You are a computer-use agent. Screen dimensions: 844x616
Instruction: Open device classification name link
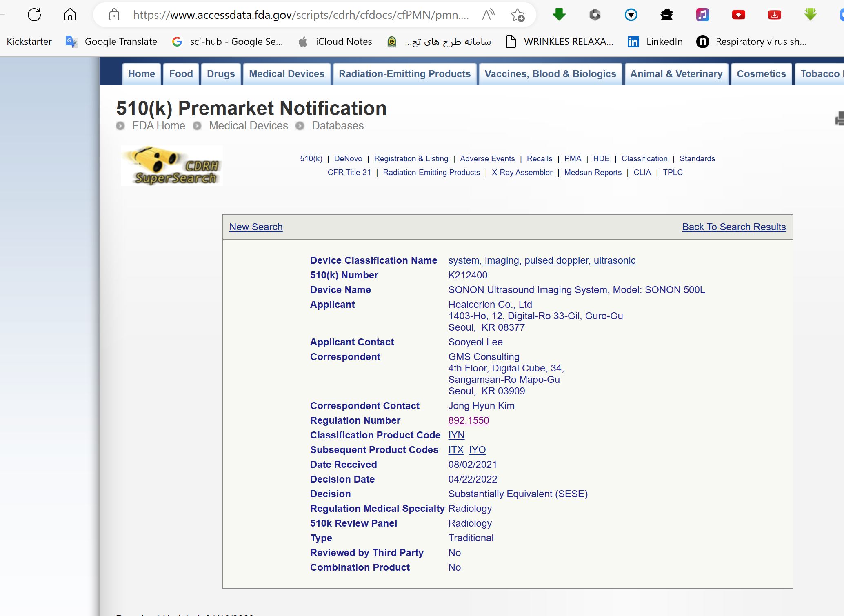pyautogui.click(x=542, y=260)
